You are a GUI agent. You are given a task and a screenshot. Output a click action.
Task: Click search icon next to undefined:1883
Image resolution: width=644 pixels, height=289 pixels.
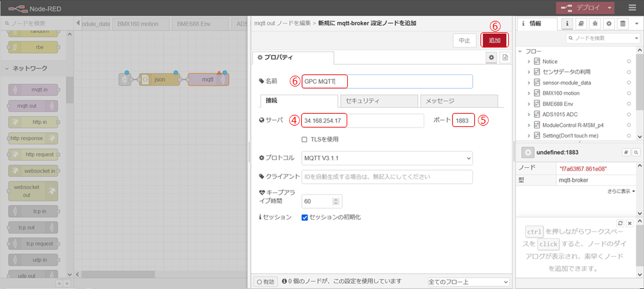tap(635, 153)
